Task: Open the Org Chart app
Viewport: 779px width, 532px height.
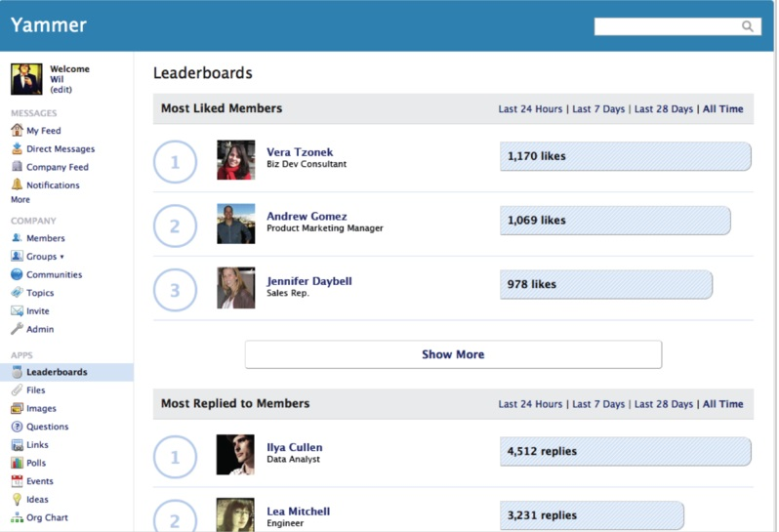Action: [x=47, y=517]
